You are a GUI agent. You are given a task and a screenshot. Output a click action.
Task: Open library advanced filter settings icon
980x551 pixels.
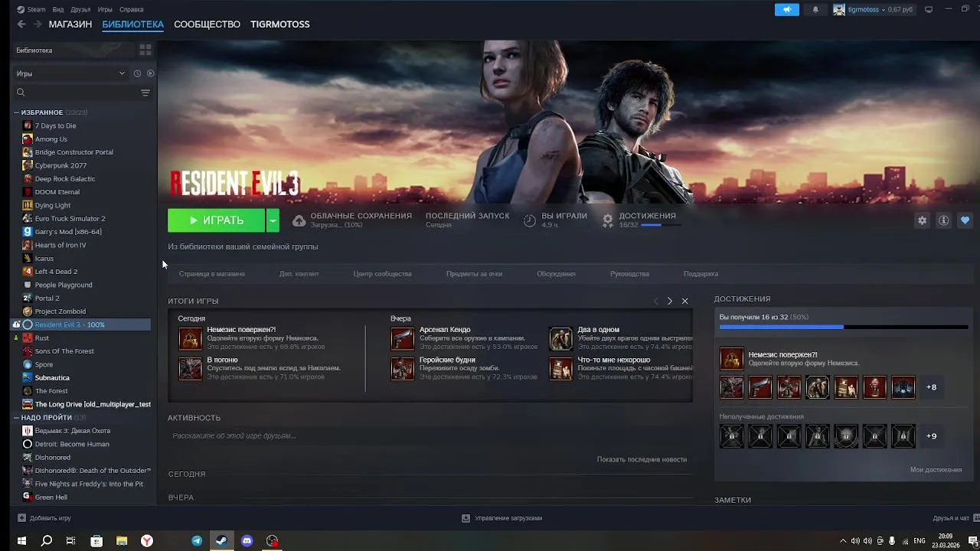[145, 93]
